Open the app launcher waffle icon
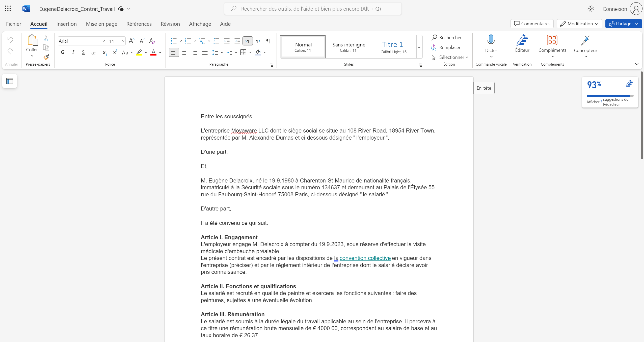Viewport: 644px width, 342px height. tap(8, 9)
